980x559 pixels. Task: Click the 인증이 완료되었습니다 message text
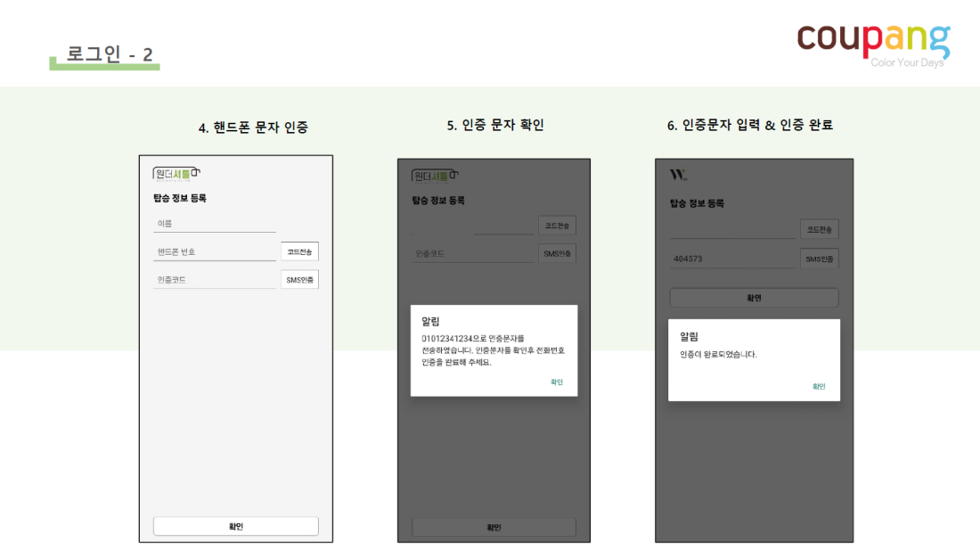click(718, 355)
